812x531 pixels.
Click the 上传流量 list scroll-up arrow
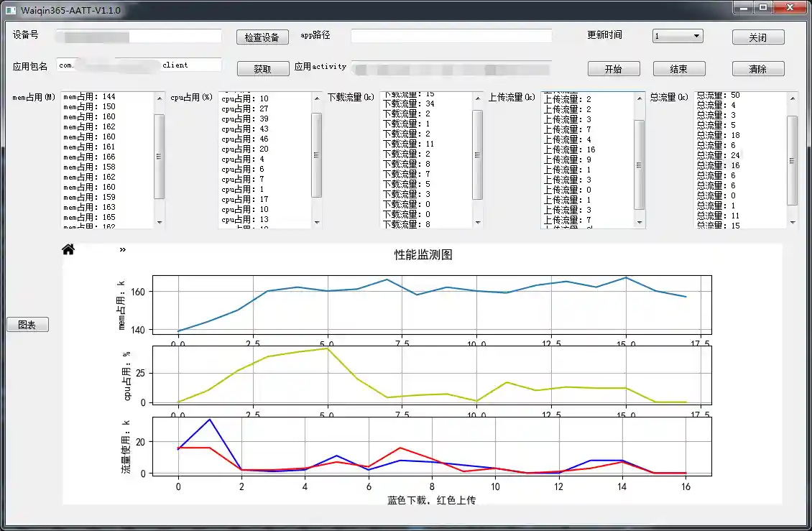point(640,98)
